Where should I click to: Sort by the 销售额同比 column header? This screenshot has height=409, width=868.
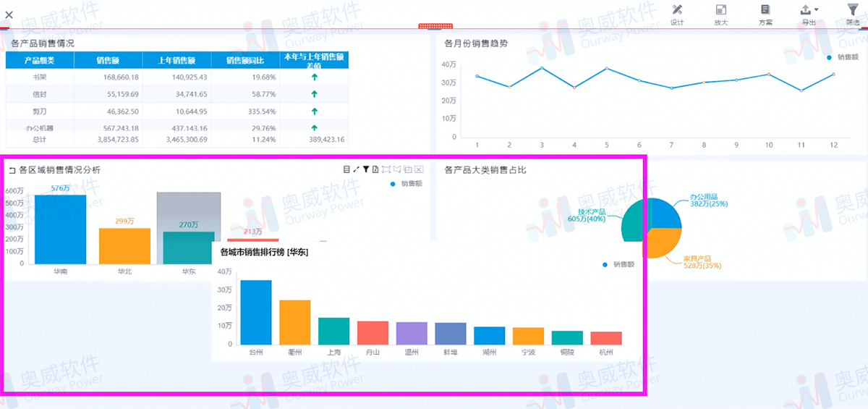click(x=245, y=60)
